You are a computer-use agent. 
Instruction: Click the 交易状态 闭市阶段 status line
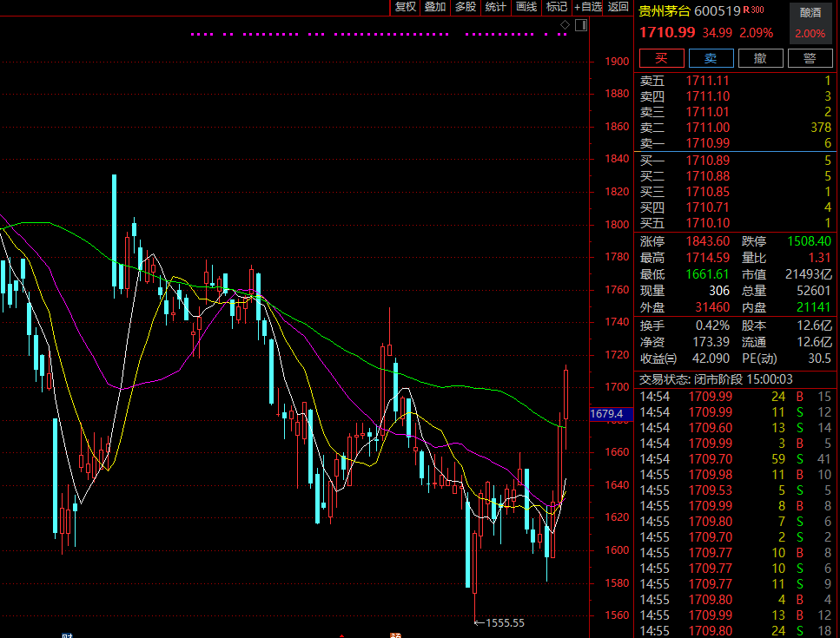(716, 379)
